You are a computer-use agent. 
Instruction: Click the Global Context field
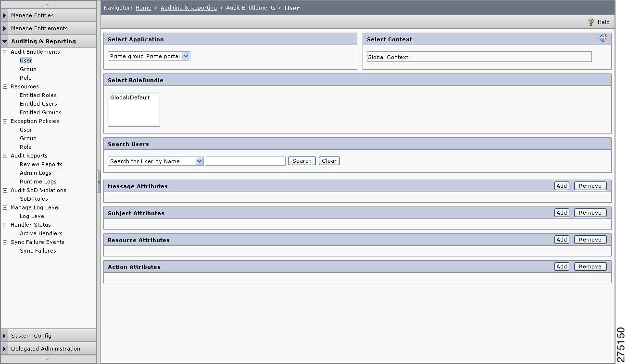point(479,57)
